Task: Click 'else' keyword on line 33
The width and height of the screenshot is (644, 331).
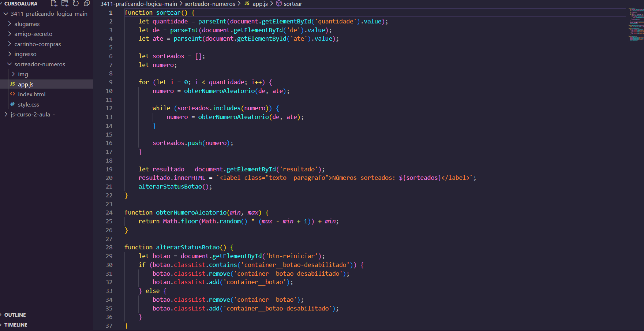Action: [153, 291]
